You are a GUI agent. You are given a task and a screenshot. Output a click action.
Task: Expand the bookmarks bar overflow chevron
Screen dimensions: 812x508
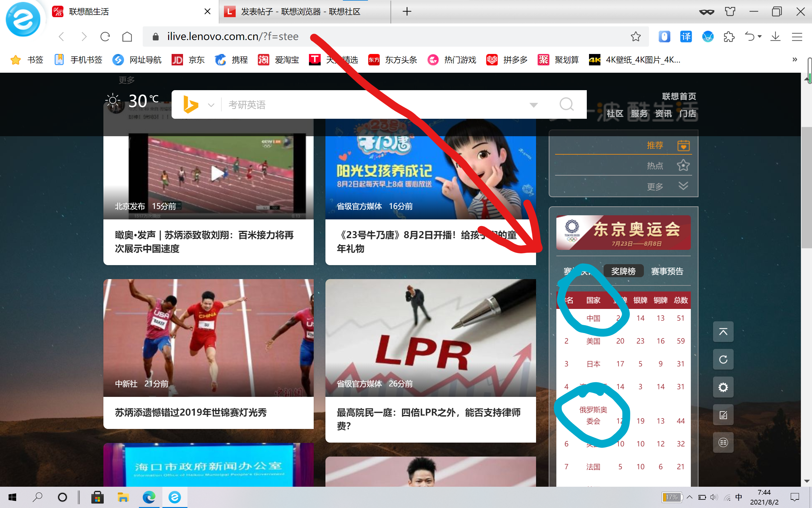pyautogui.click(x=795, y=59)
